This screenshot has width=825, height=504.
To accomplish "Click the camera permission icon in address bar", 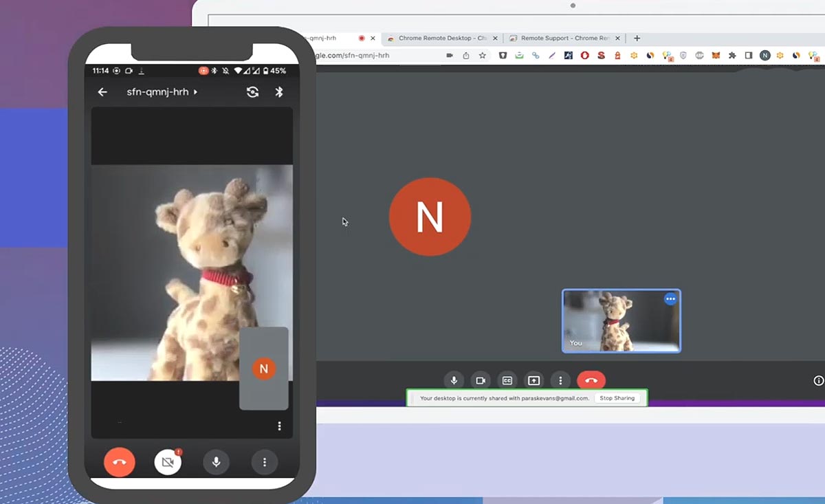I will (x=450, y=56).
